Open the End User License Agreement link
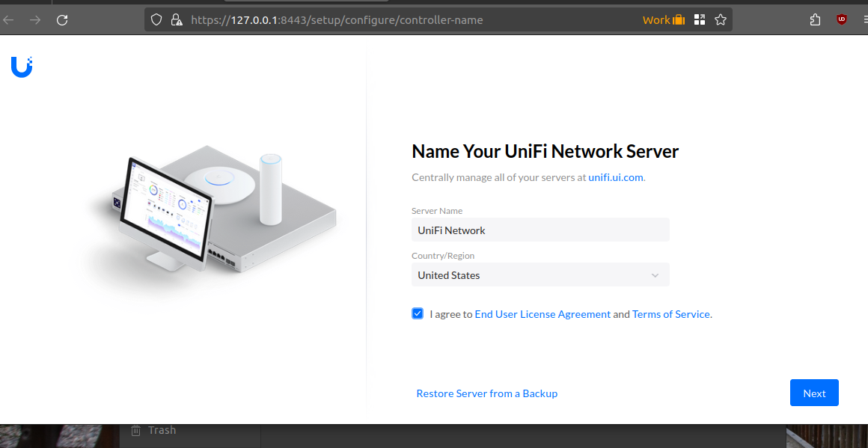Image resolution: width=868 pixels, height=448 pixels. [x=542, y=314]
